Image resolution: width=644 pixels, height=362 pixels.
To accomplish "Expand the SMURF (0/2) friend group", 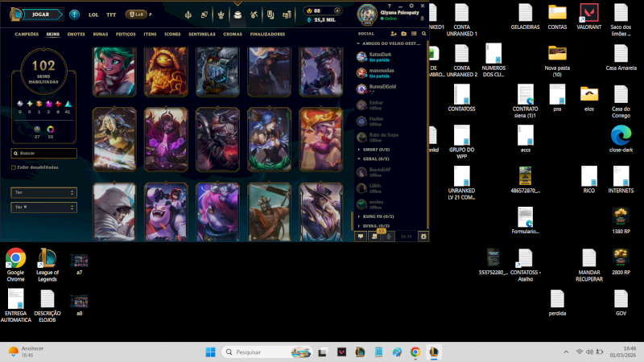I will [x=359, y=150].
